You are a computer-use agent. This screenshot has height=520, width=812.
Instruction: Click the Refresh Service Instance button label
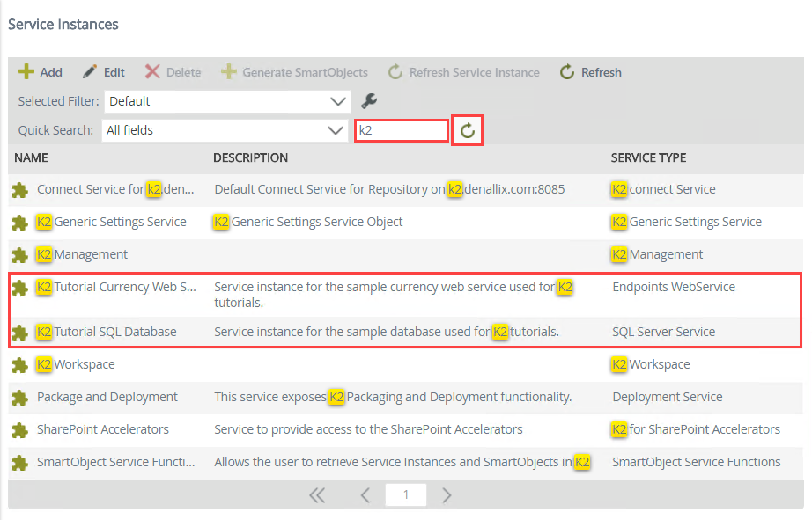click(x=475, y=72)
